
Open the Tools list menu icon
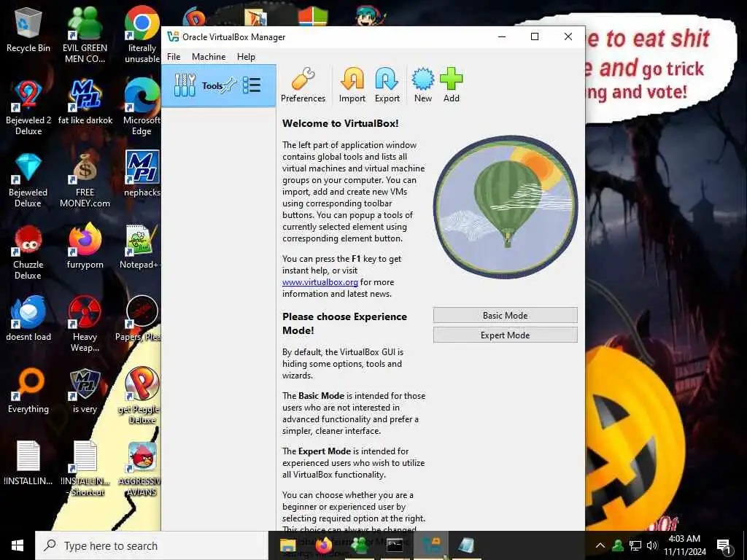(252, 86)
